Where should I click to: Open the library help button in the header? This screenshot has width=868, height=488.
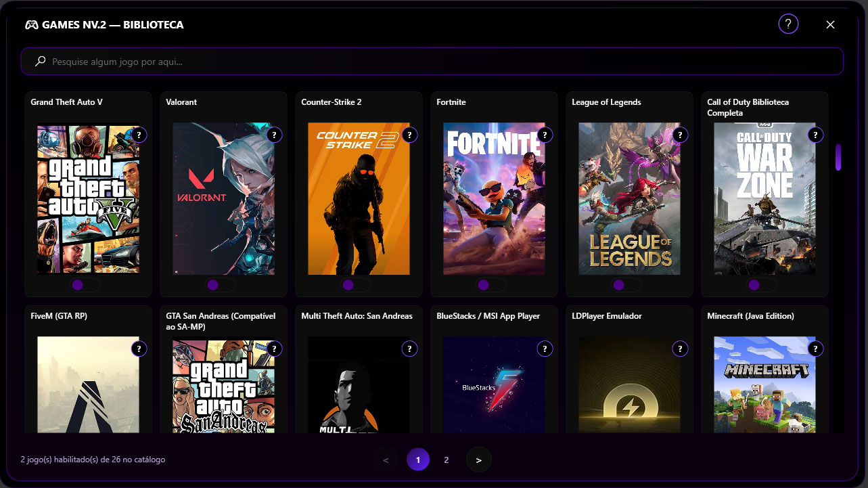(788, 24)
